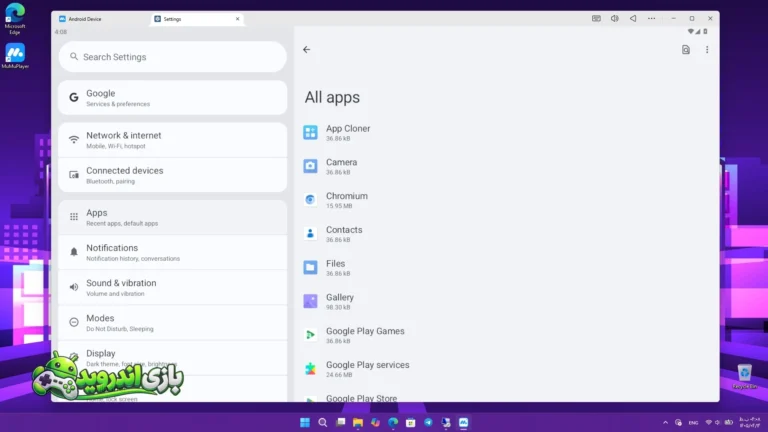Open the emulator three-dot more menu
This screenshot has width=768, height=432.
click(x=651, y=19)
